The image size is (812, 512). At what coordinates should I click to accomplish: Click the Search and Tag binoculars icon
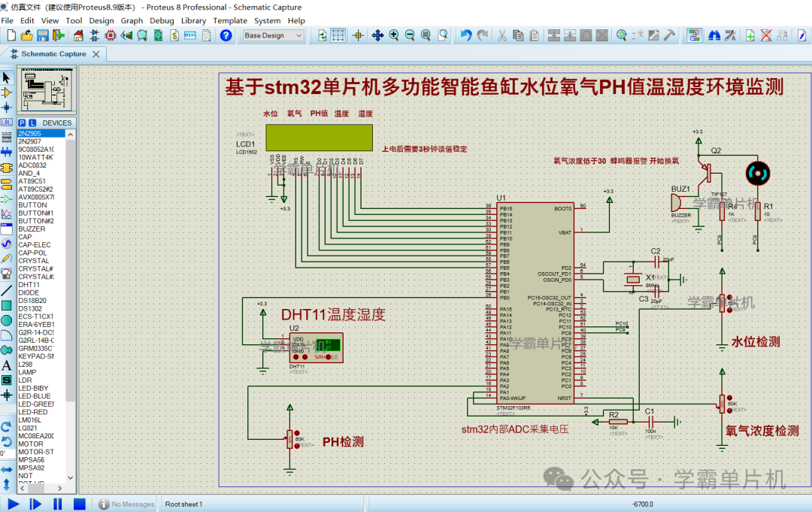[714, 35]
